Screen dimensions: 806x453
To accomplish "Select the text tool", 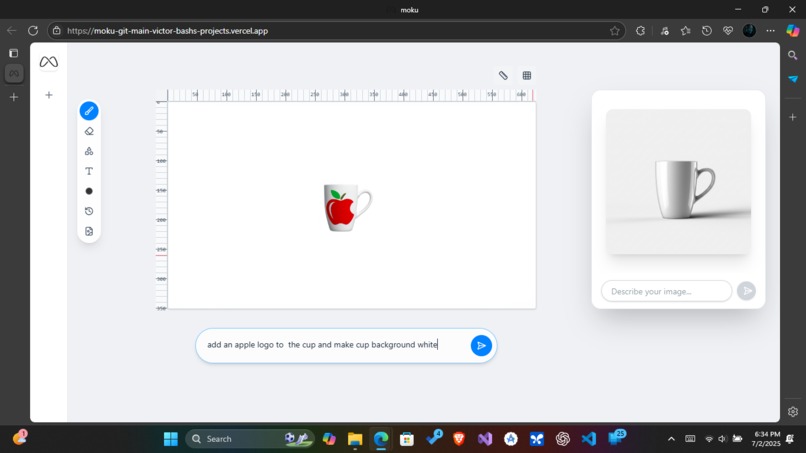I will click(89, 171).
